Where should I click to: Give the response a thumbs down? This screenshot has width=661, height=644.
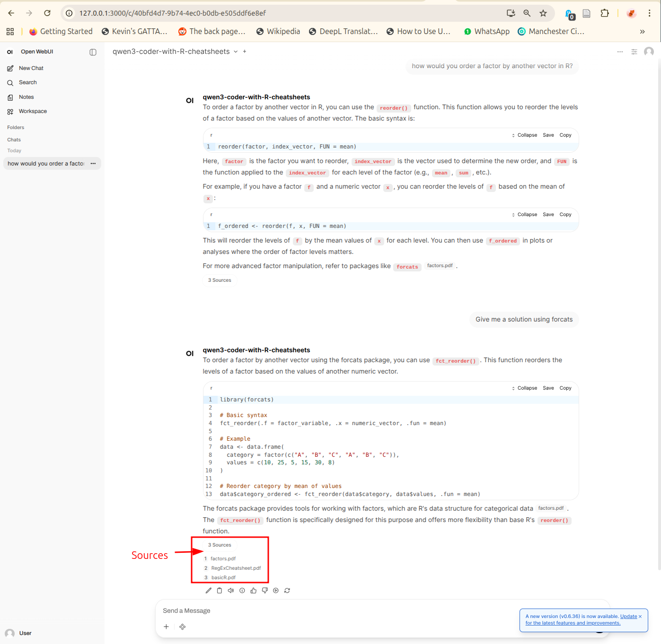pos(265,591)
